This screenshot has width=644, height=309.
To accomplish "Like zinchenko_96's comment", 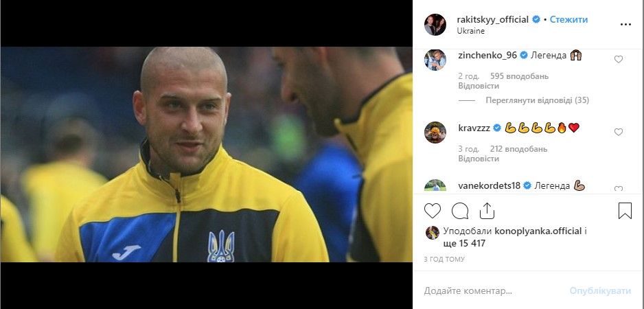I will (x=618, y=60).
